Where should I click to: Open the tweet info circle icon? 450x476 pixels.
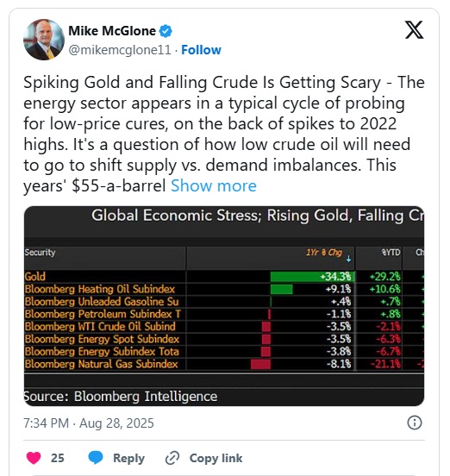click(415, 423)
